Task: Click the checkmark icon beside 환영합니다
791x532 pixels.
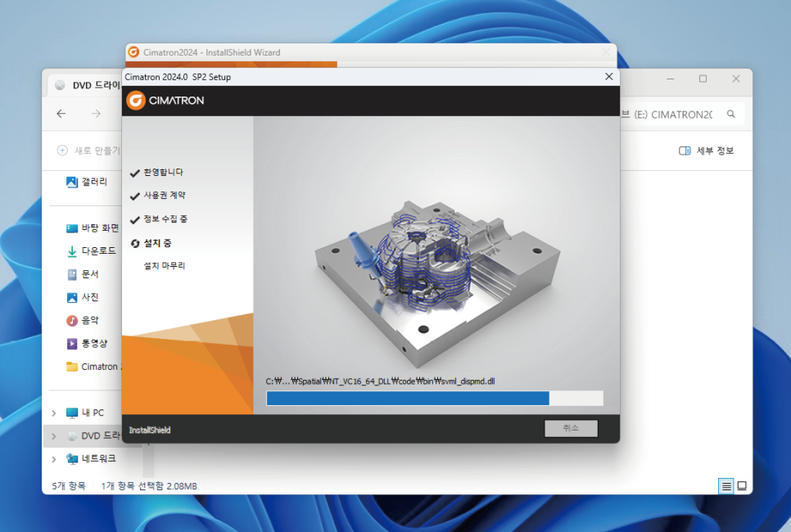Action: [134, 174]
